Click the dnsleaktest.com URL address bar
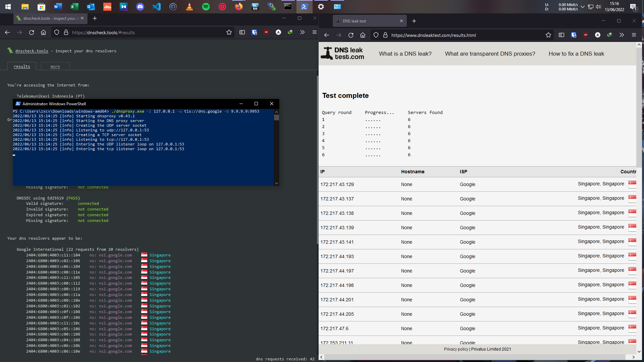This screenshot has width=644, height=362. click(x=463, y=35)
